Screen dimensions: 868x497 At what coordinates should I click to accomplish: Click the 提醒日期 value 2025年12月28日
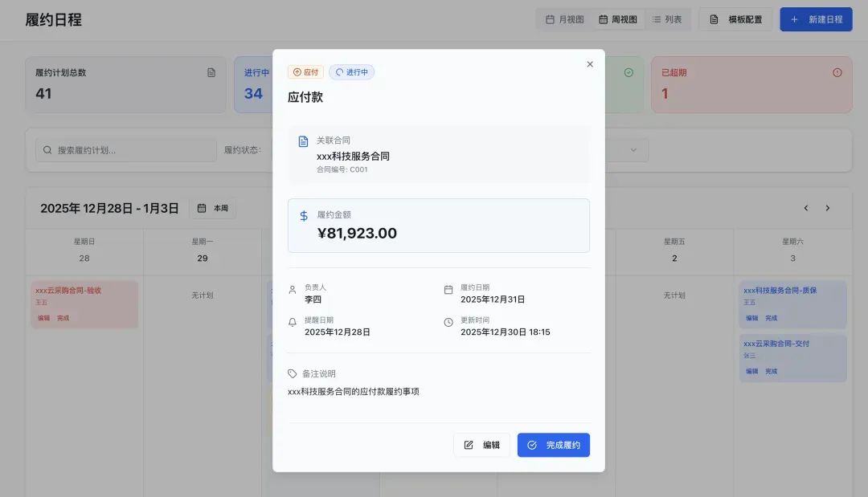[337, 332]
